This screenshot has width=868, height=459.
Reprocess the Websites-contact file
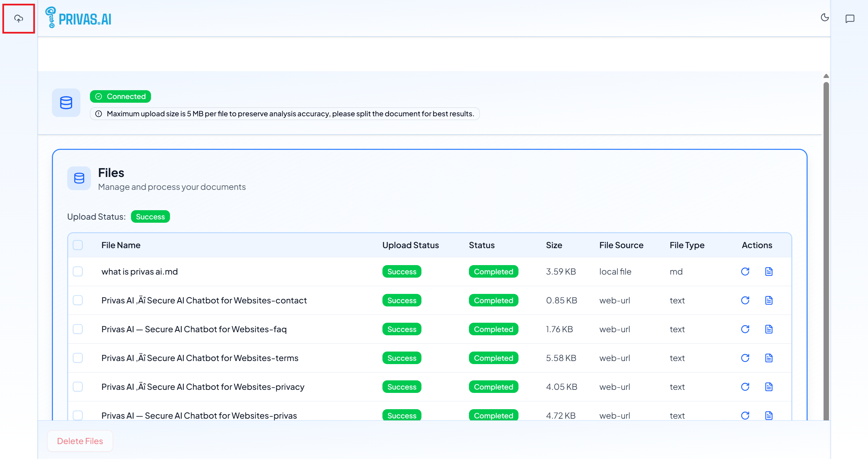tap(745, 300)
